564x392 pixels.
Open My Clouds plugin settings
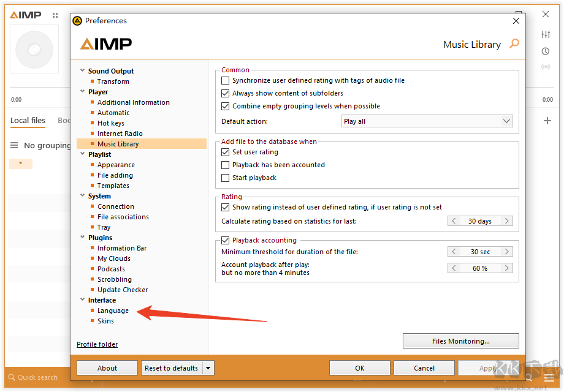113,258
